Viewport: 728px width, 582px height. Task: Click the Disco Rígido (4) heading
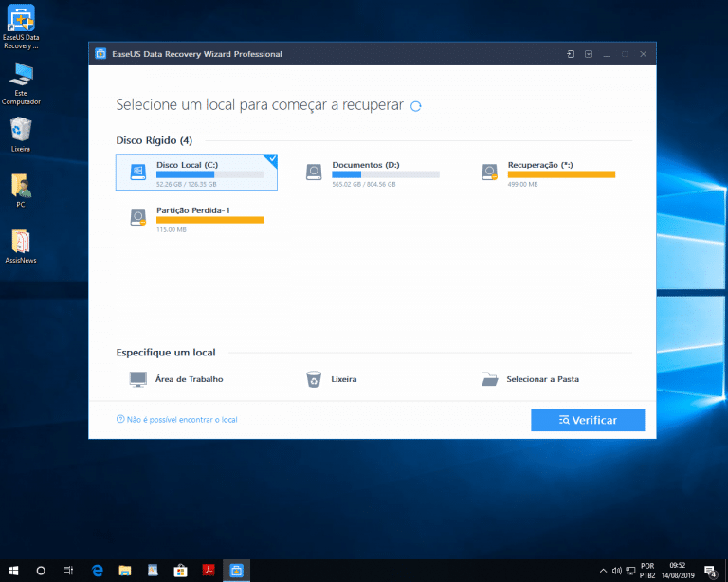(155, 140)
